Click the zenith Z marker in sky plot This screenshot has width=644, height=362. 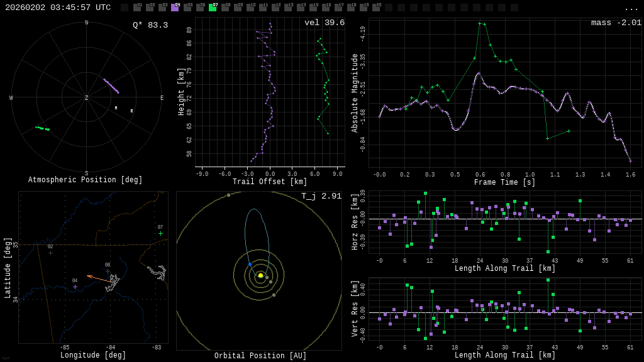click(x=87, y=98)
